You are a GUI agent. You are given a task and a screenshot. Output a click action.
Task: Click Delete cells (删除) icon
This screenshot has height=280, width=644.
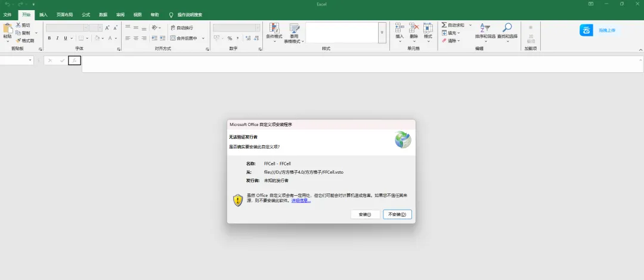(414, 28)
